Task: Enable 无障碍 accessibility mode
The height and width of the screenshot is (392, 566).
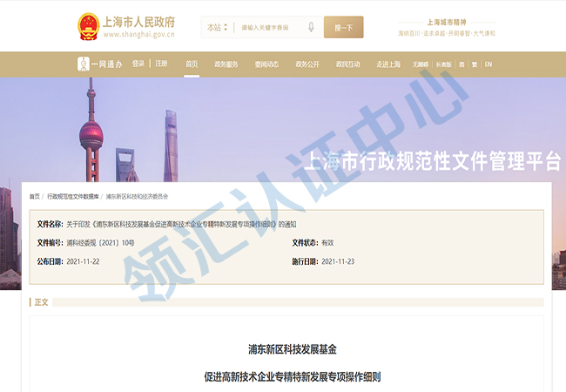Action: 421,64
